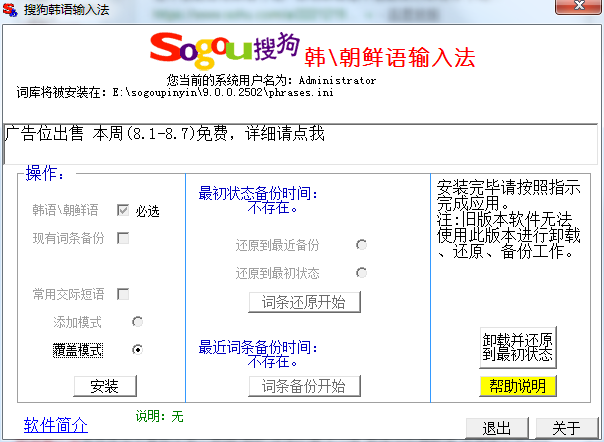This screenshot has height=442, width=604.
Task: Select 还原到最初状态 radio option
Action: coord(361,273)
